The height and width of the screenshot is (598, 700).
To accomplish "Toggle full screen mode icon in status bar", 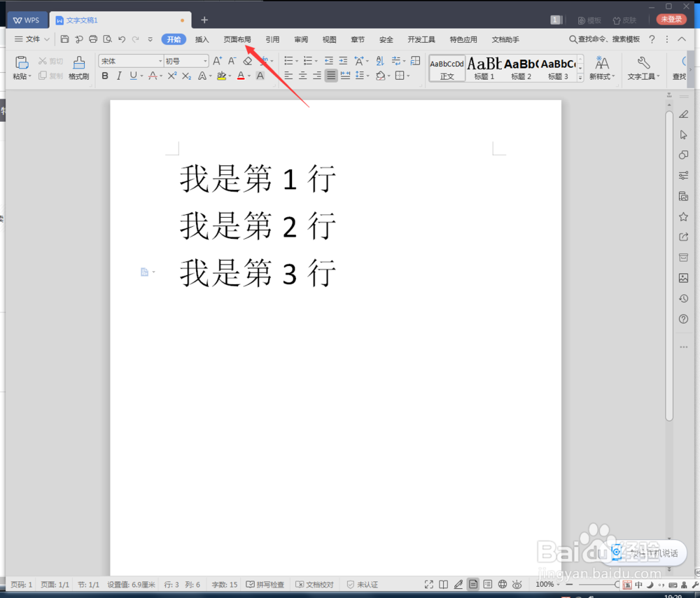I will point(428,584).
